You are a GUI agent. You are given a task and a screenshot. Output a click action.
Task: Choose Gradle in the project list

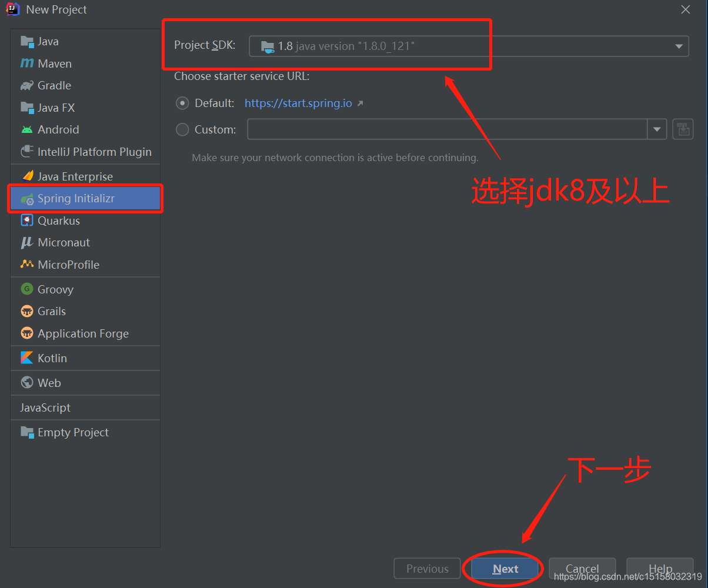[85, 86]
